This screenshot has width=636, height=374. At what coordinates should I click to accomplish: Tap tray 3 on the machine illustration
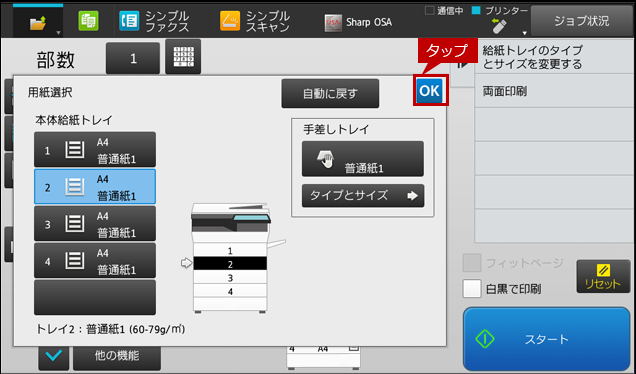coord(230,277)
